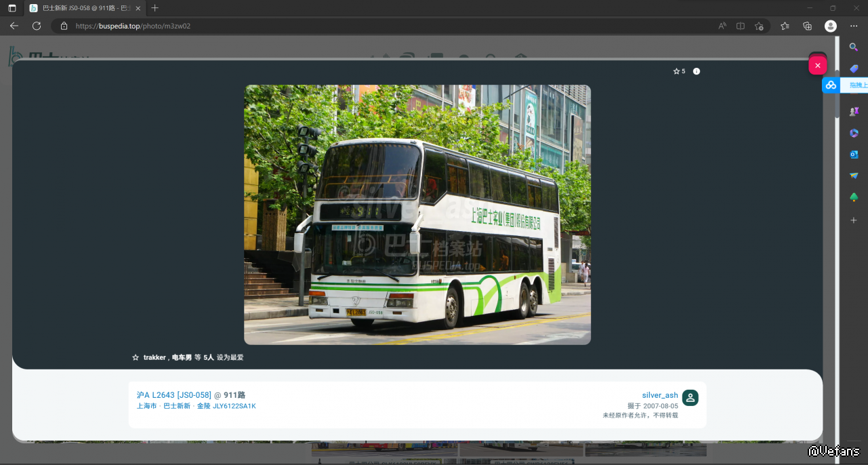Open sidebar games chess icon
Image resolution: width=868 pixels, height=465 pixels.
(x=854, y=111)
